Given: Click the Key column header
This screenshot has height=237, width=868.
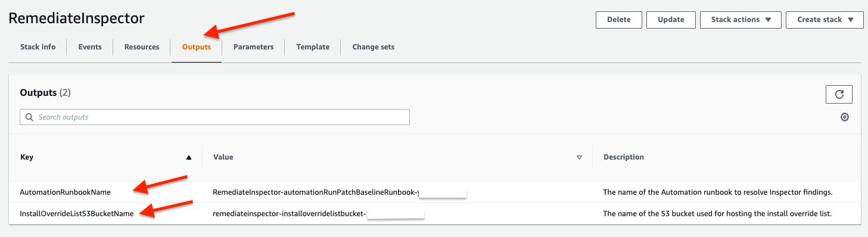Looking at the screenshot, I should [27, 157].
